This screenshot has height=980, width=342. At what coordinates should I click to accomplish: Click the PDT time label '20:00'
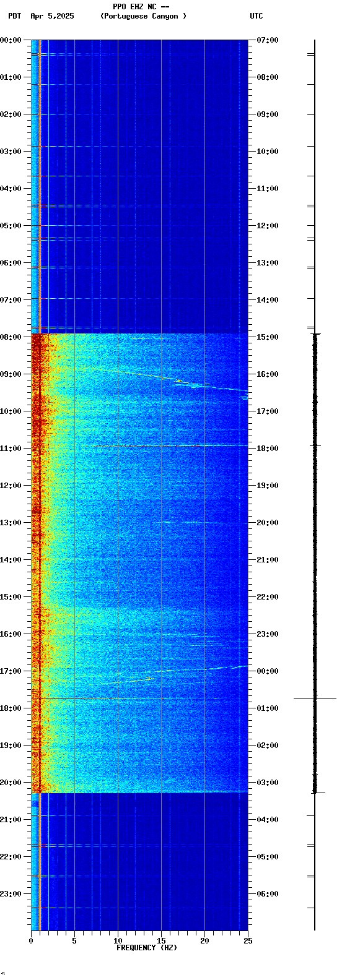[11, 783]
